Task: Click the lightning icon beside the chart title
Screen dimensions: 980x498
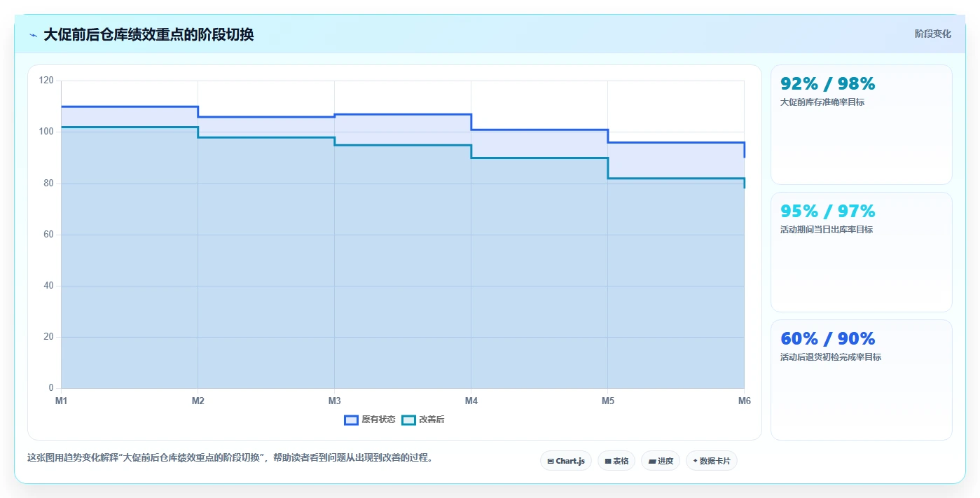Action: (33, 35)
